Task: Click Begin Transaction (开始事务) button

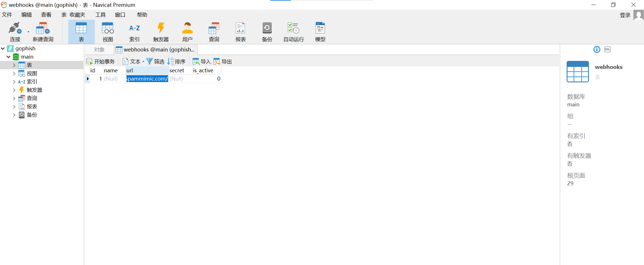Action: pyautogui.click(x=100, y=62)
